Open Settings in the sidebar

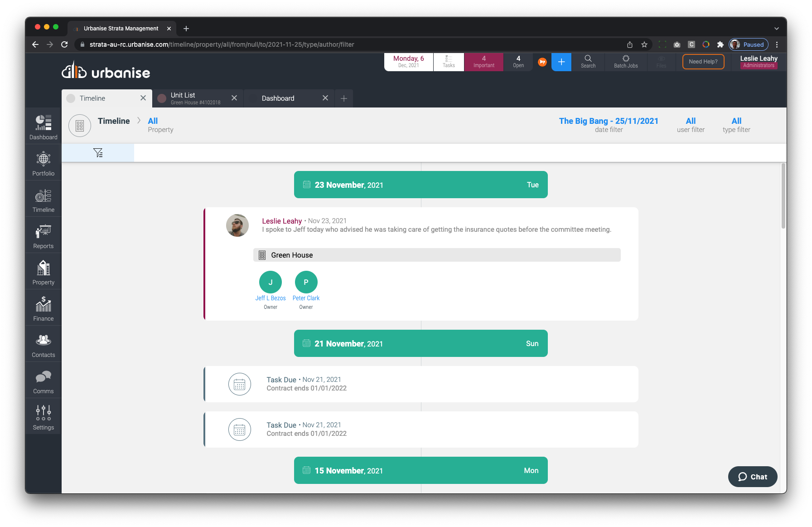click(x=43, y=417)
